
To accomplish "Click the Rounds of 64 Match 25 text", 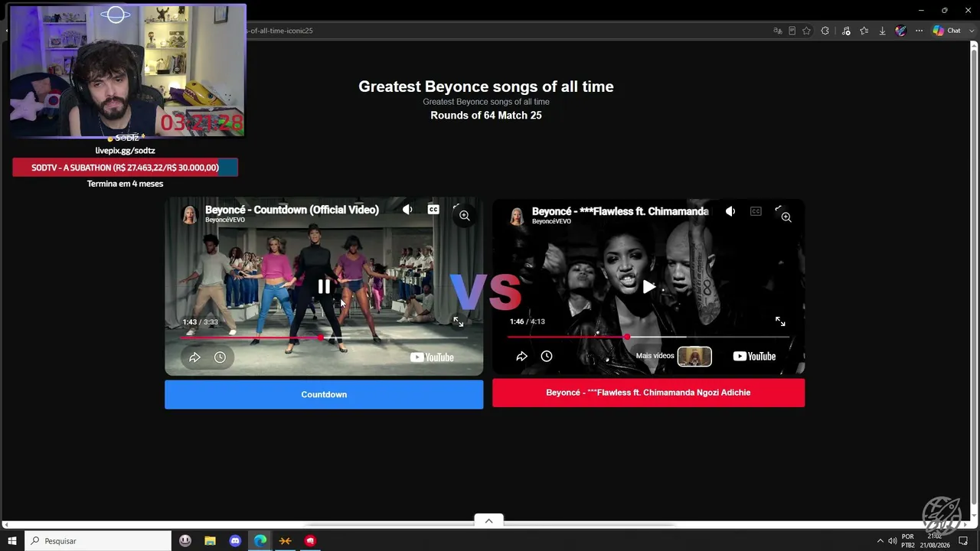I will coord(486,116).
